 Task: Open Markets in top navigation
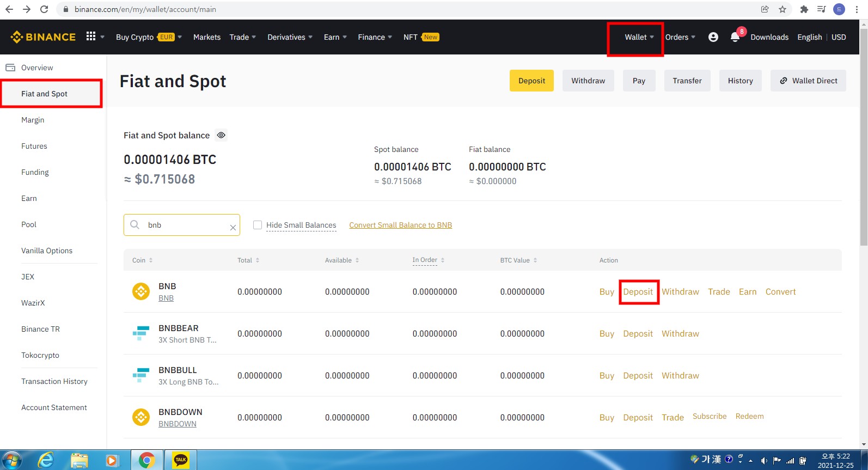point(207,37)
